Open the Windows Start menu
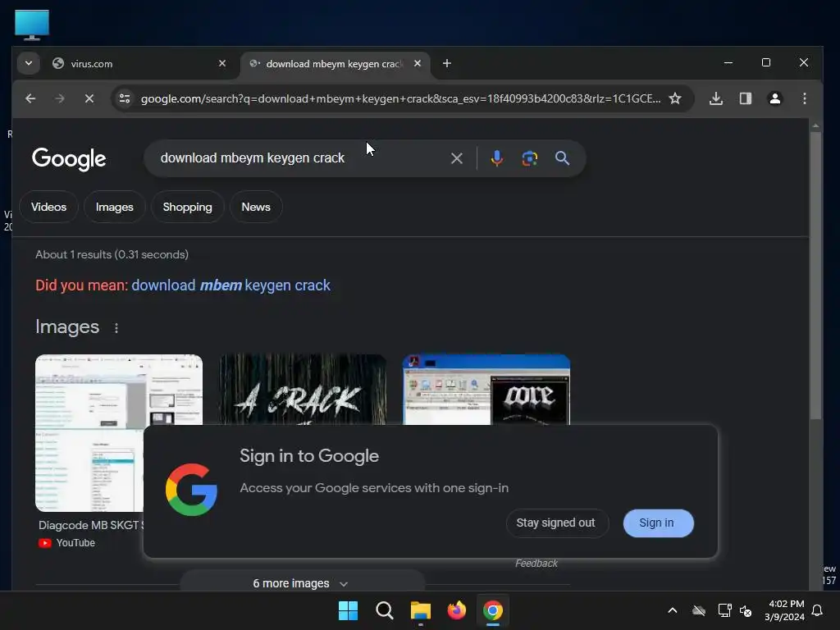 coord(348,610)
